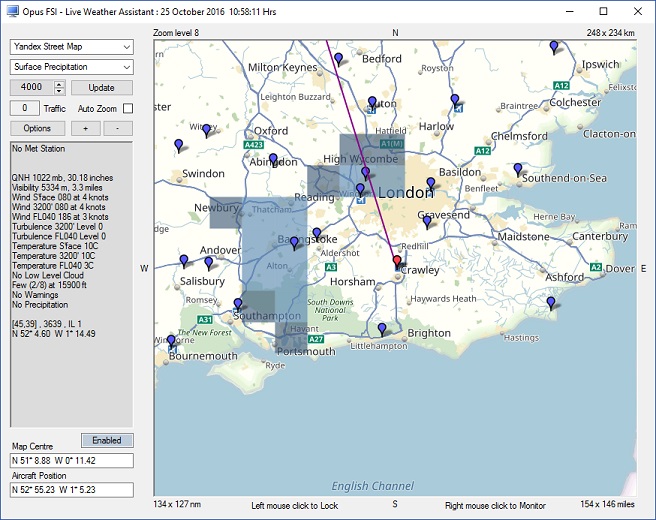Click the blue pin near Bedford

(339, 59)
